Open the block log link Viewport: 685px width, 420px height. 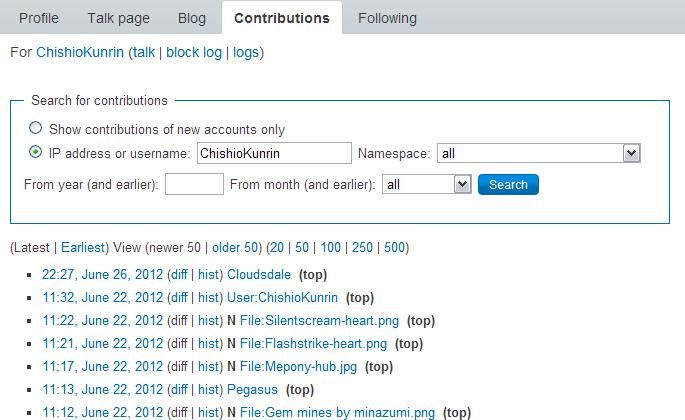pos(194,52)
